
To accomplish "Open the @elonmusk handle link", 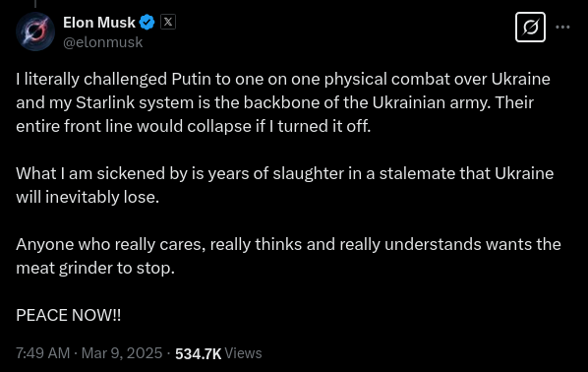I will point(102,42).
